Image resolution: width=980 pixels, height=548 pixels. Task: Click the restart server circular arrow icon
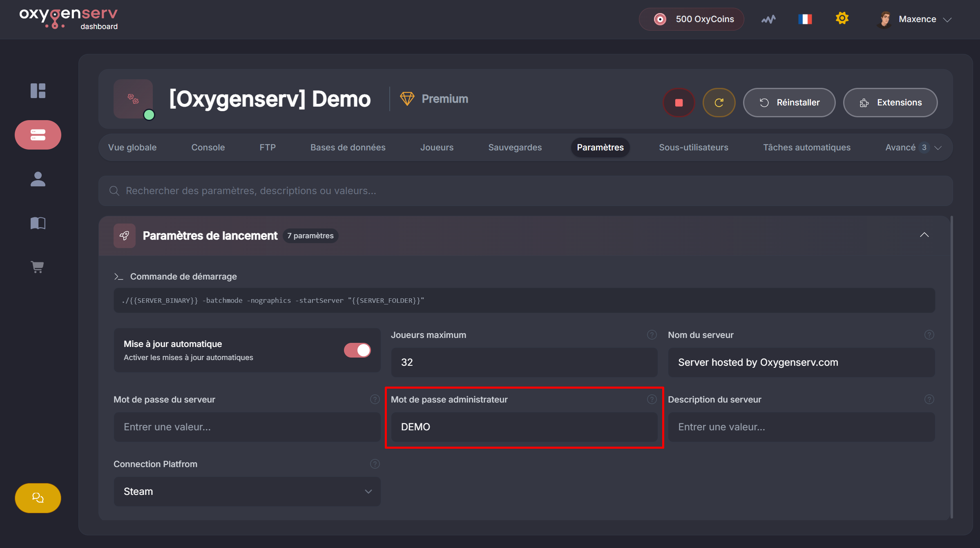[719, 103]
